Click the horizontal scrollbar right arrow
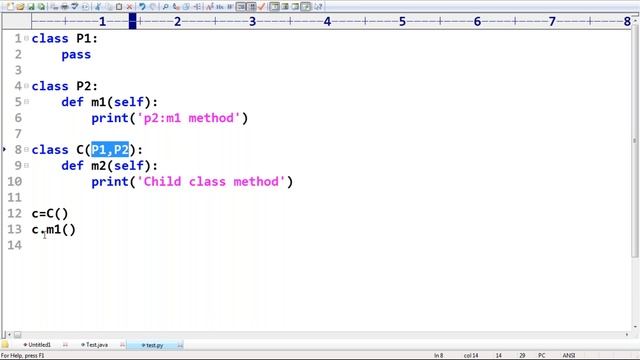This screenshot has height=360, width=640. pyautogui.click(x=627, y=334)
